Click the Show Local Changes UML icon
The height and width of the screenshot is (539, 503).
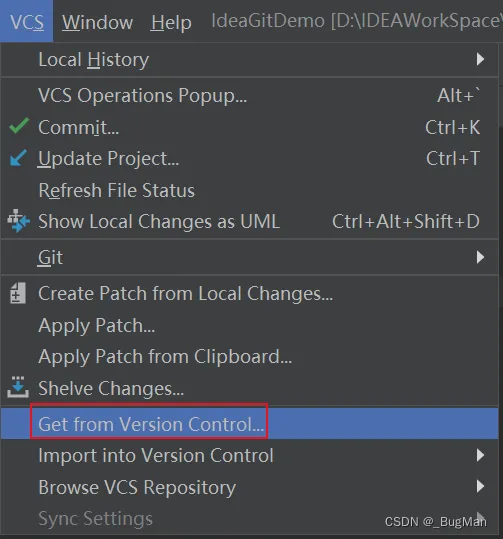point(18,220)
